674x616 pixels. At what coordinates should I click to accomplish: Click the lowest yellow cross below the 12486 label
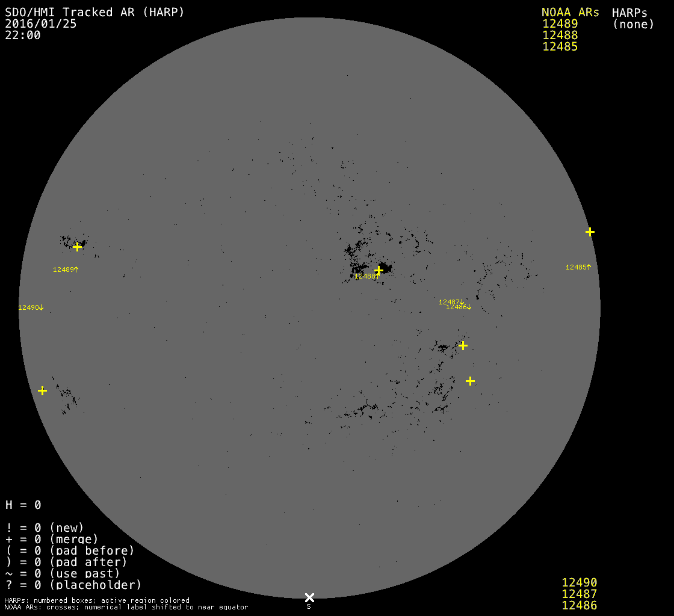click(x=470, y=381)
